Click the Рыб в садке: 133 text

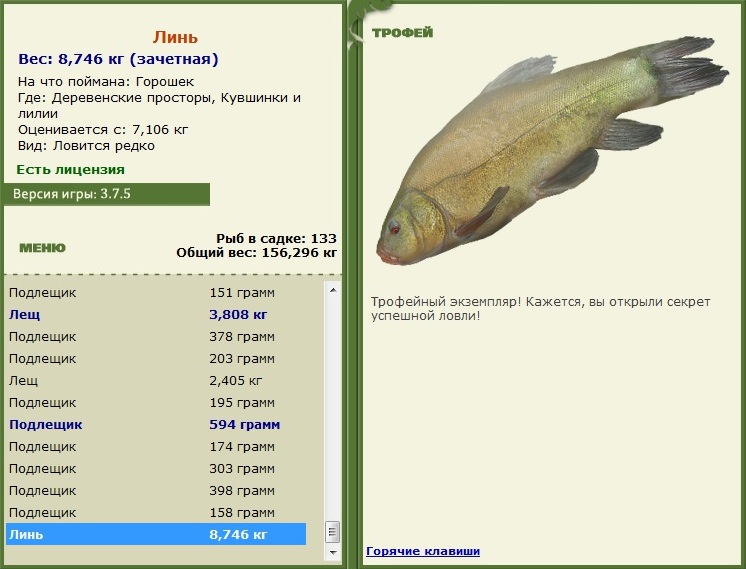(276, 238)
